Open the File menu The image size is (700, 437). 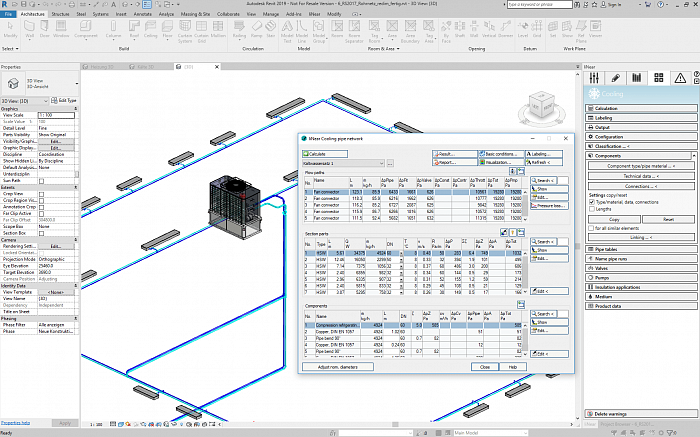[8, 14]
